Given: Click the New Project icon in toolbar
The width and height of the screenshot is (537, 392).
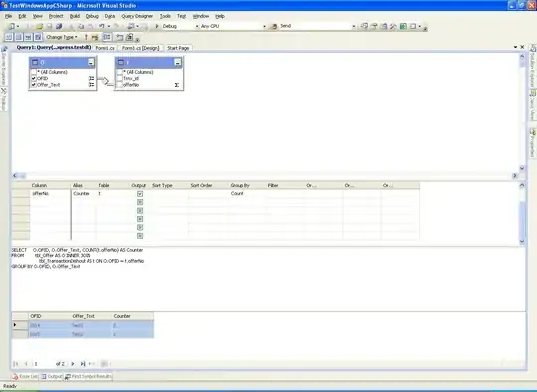Looking at the screenshot, I should (x=11, y=26).
